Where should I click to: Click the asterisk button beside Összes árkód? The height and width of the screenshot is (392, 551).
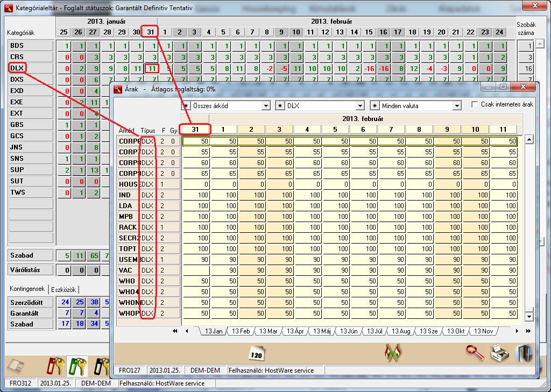pyautogui.click(x=186, y=106)
